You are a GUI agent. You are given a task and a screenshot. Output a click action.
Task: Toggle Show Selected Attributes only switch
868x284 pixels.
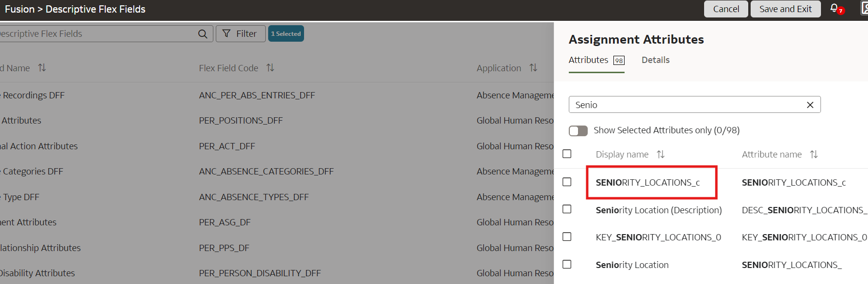[578, 131]
